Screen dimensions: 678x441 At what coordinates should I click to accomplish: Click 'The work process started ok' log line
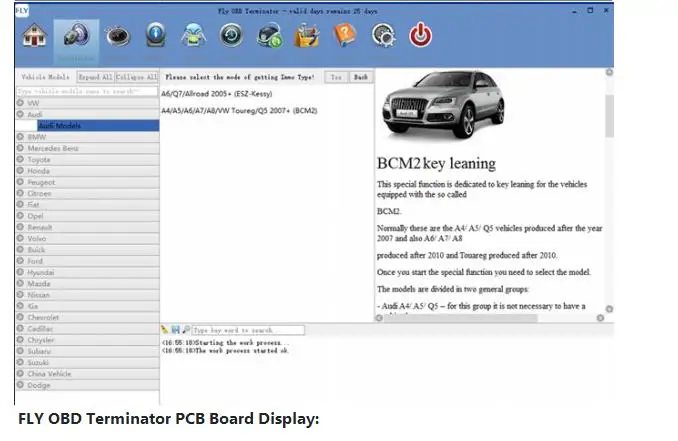click(225, 350)
